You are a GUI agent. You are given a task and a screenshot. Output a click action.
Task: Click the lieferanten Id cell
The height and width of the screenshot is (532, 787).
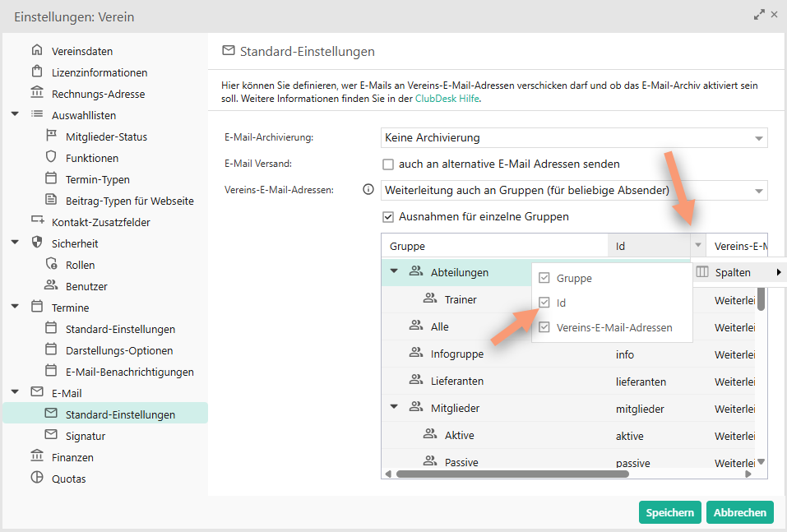point(641,382)
